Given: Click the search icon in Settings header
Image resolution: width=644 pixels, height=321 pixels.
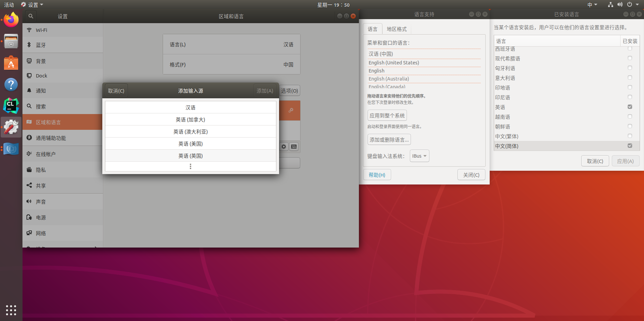Looking at the screenshot, I should 31,16.
